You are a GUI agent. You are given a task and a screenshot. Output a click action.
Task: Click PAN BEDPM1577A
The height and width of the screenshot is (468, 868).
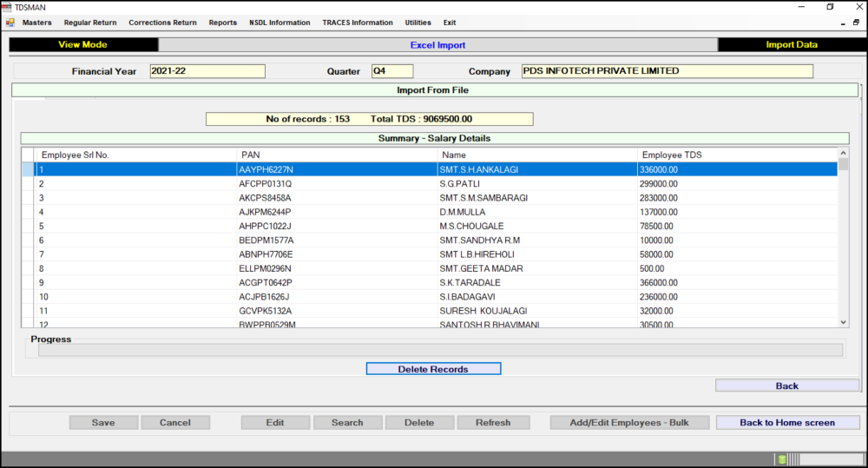(x=266, y=241)
